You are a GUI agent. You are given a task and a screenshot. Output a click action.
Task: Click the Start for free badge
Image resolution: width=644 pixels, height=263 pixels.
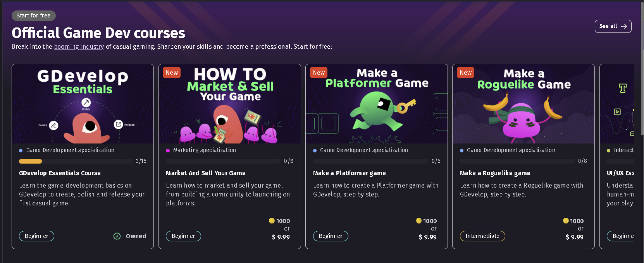click(x=34, y=15)
